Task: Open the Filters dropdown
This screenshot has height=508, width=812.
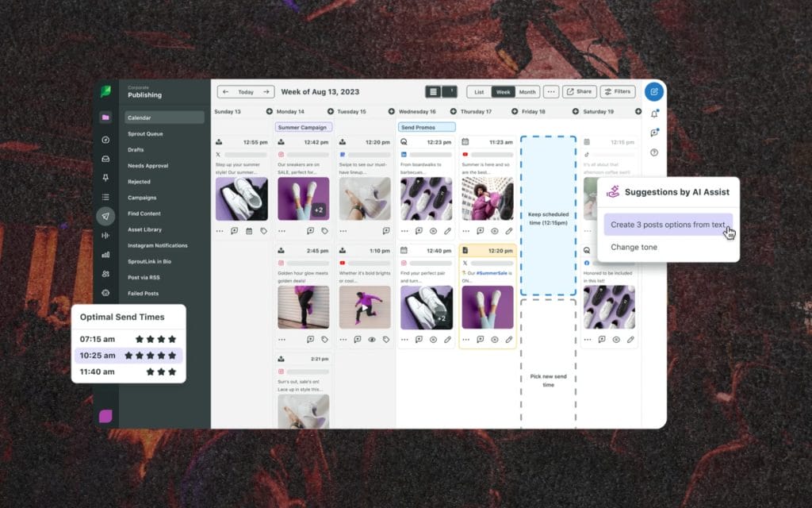Action: point(618,92)
